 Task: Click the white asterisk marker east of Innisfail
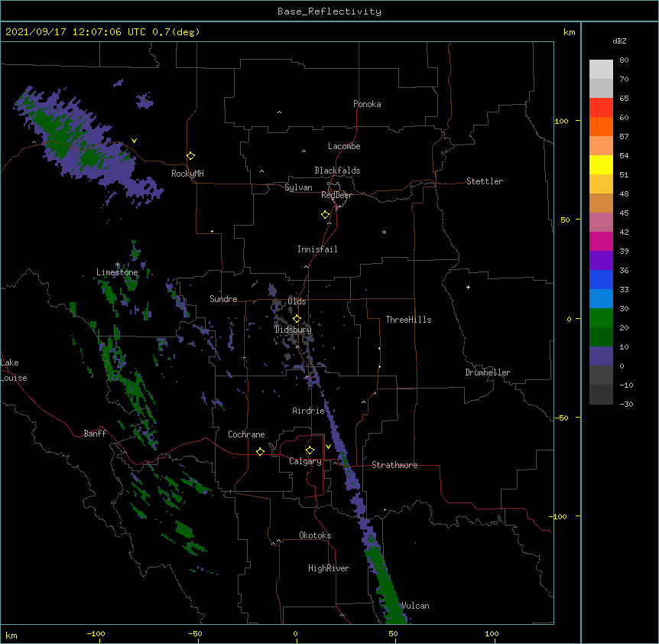click(x=384, y=232)
